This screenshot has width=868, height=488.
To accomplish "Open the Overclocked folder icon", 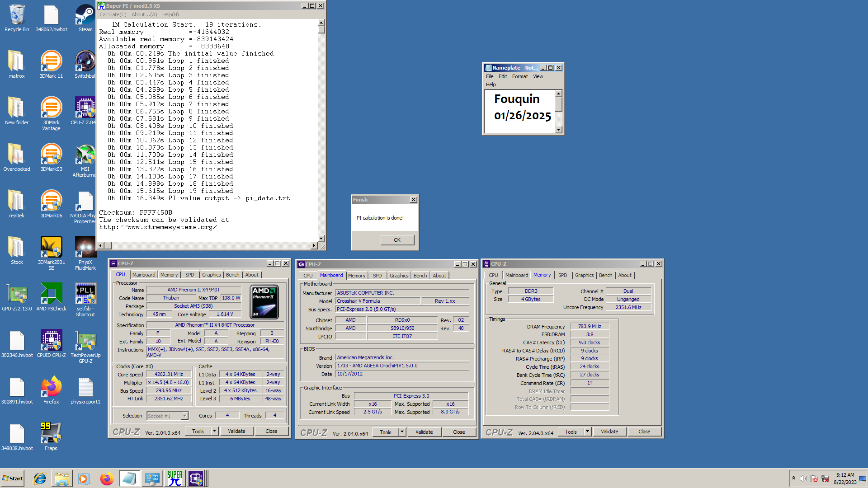I will (x=17, y=157).
